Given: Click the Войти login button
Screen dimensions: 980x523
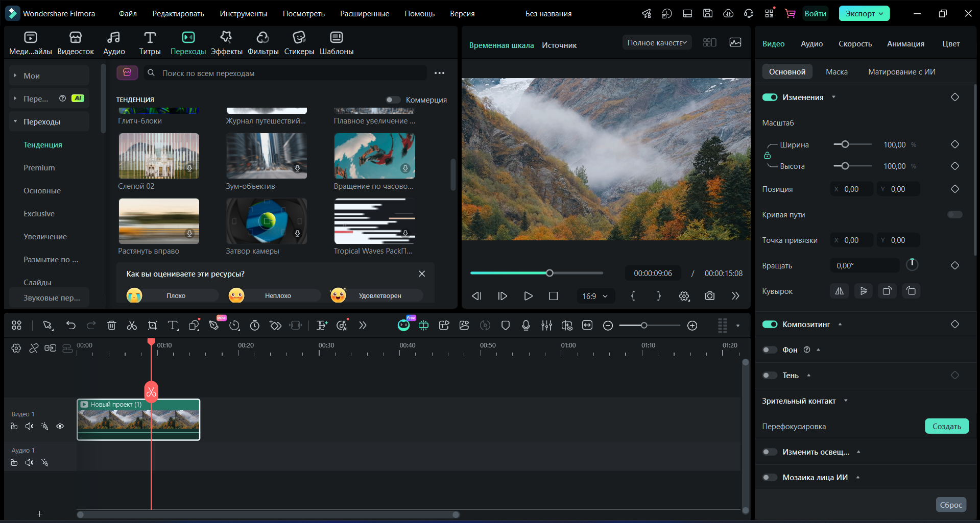Looking at the screenshot, I should (815, 14).
